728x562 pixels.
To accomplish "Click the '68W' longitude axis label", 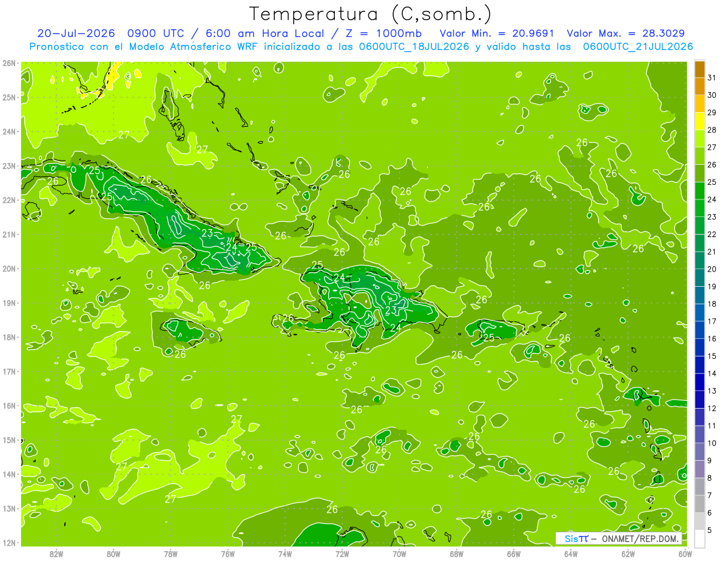I will tap(457, 554).
